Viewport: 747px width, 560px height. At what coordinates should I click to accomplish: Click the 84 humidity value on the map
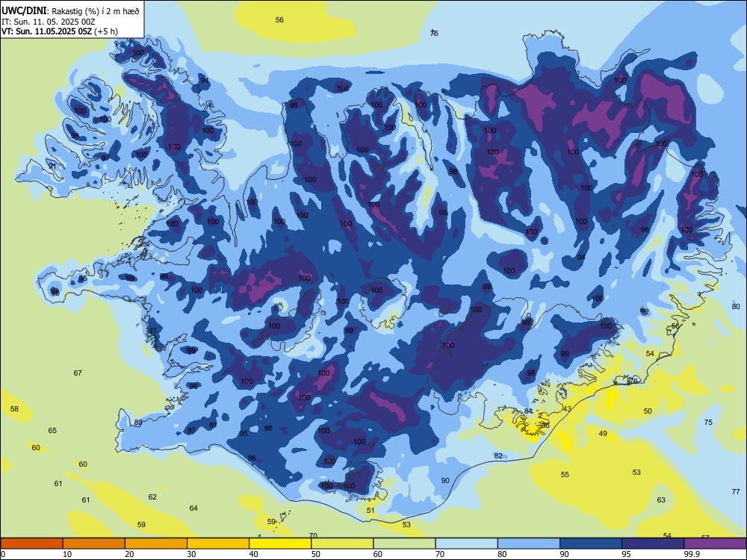point(528,411)
